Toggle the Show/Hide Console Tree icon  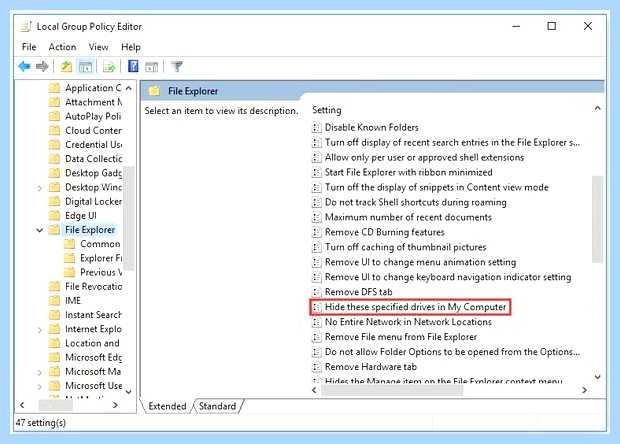click(x=85, y=66)
